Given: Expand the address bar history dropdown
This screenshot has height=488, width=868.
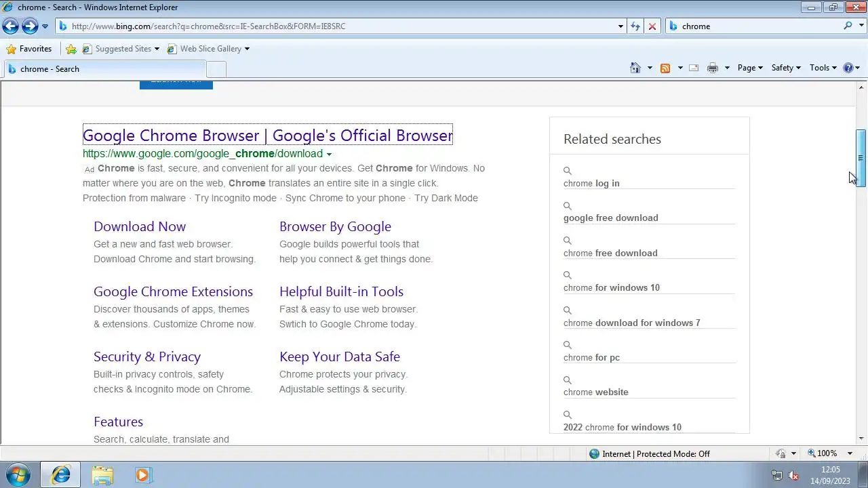Looking at the screenshot, I should click(620, 26).
